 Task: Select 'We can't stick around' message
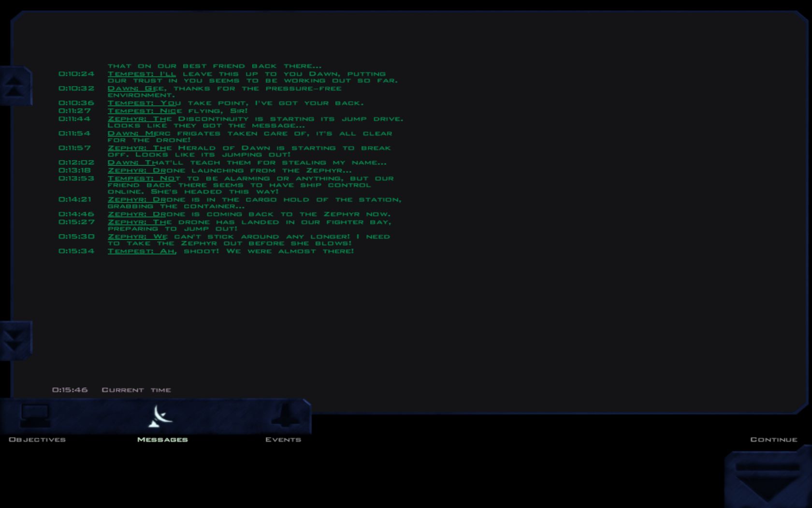point(224,239)
